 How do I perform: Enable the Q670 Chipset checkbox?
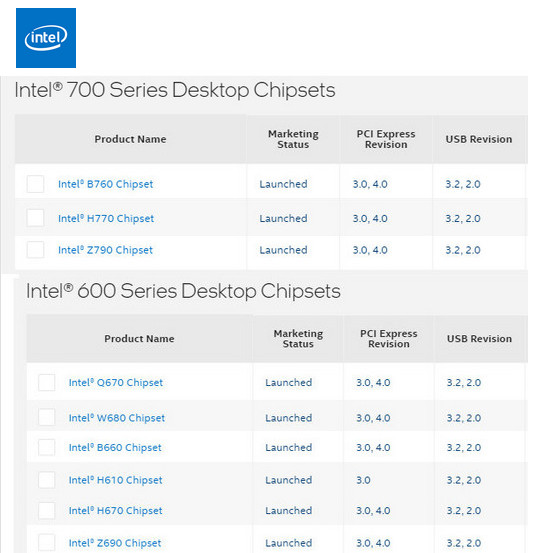(47, 382)
